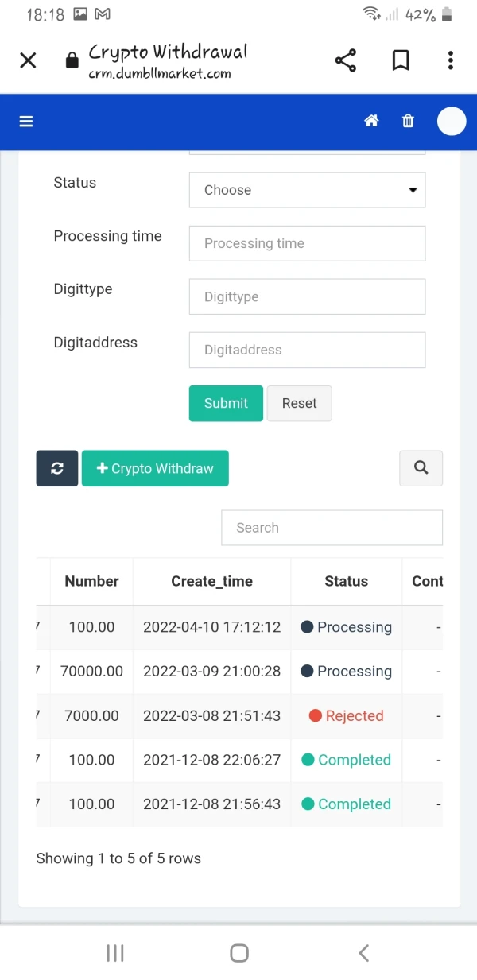This screenshot has width=477, height=980.
Task: Click Completed status of 21:56:43 row
Action: [346, 804]
